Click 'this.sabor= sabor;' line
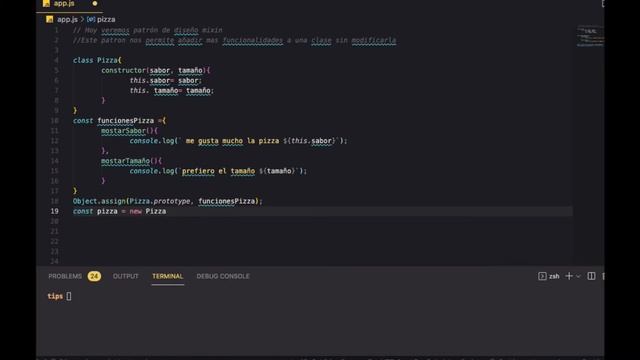The width and height of the screenshot is (640, 360). (166, 80)
